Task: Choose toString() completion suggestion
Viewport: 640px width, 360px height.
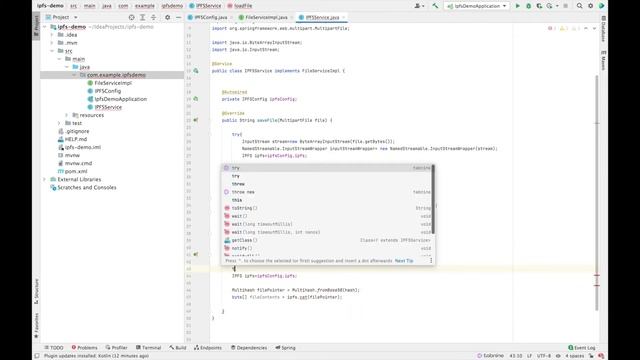Action: [327, 208]
